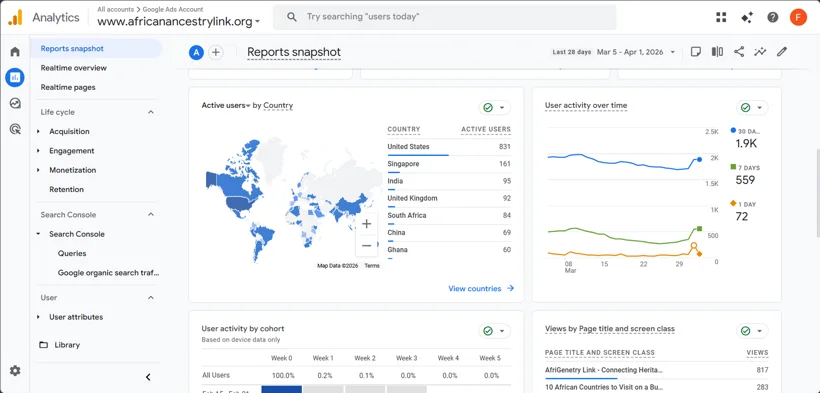Click the Singapore row

(x=449, y=164)
